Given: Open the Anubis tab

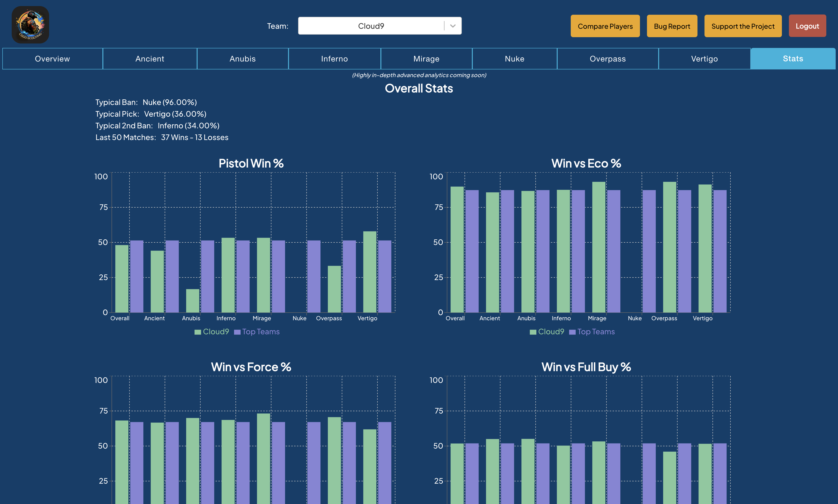Looking at the screenshot, I should click(242, 59).
